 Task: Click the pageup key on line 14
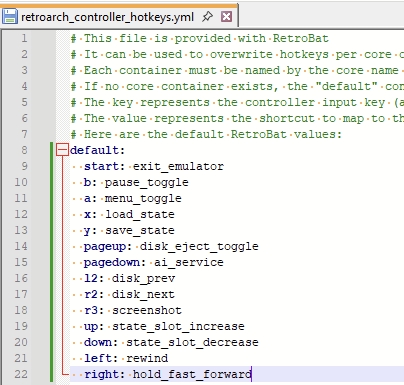point(105,247)
